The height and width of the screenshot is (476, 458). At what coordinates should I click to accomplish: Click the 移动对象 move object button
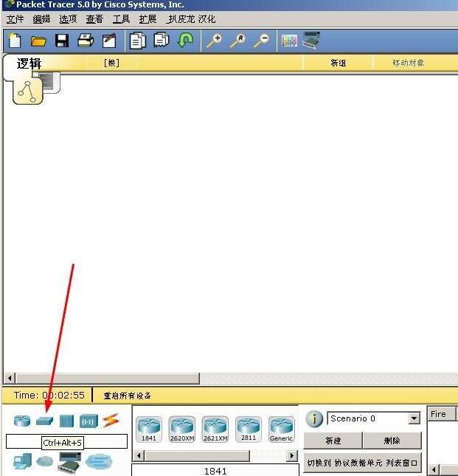(x=409, y=63)
